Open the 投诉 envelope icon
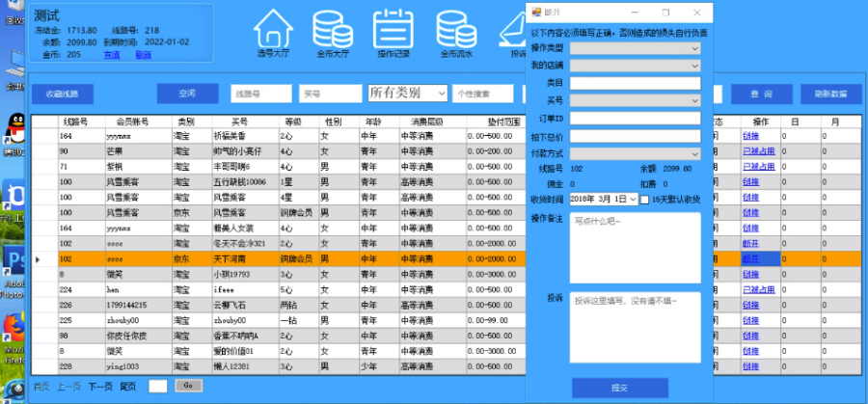Image resolution: width=868 pixels, height=404 pixels. click(513, 31)
